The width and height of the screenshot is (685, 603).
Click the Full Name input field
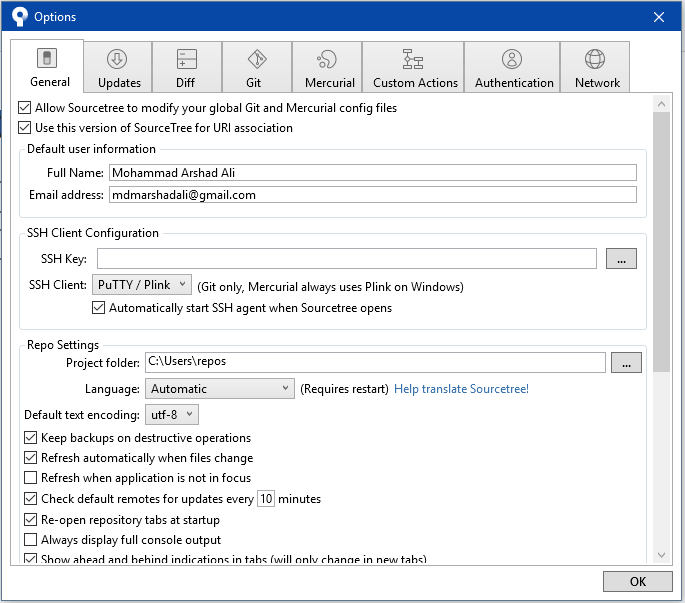[373, 173]
